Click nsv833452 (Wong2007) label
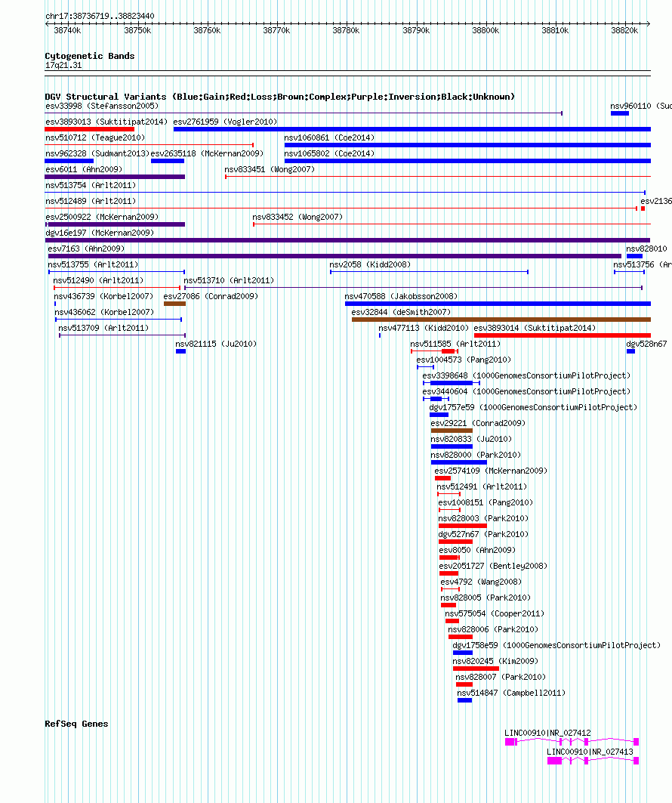This screenshot has height=803, width=672. (298, 217)
